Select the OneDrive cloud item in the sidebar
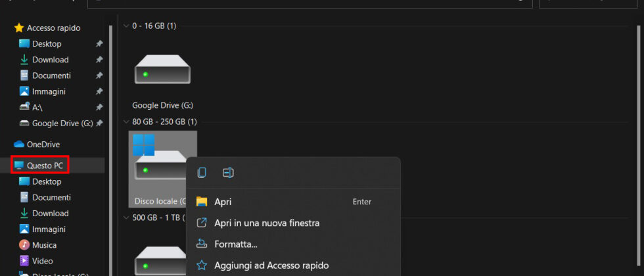Screen dimensions: 644x276 (43, 144)
